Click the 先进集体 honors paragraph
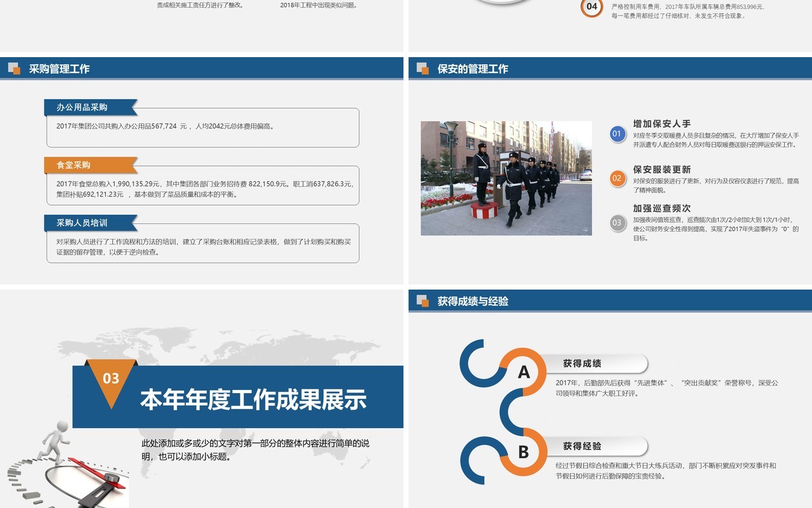This screenshot has height=508, width=812. (x=667, y=388)
